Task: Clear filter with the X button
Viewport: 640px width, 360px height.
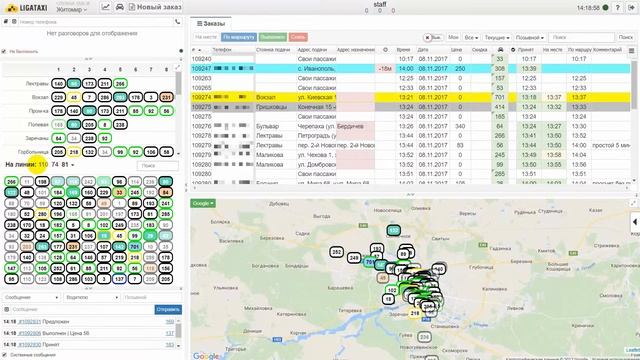Action: pos(427,38)
